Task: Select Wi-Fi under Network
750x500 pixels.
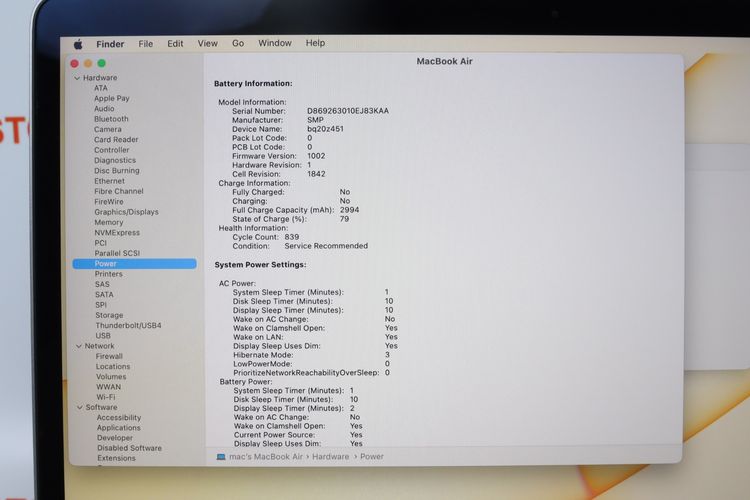Action: pyautogui.click(x=106, y=397)
